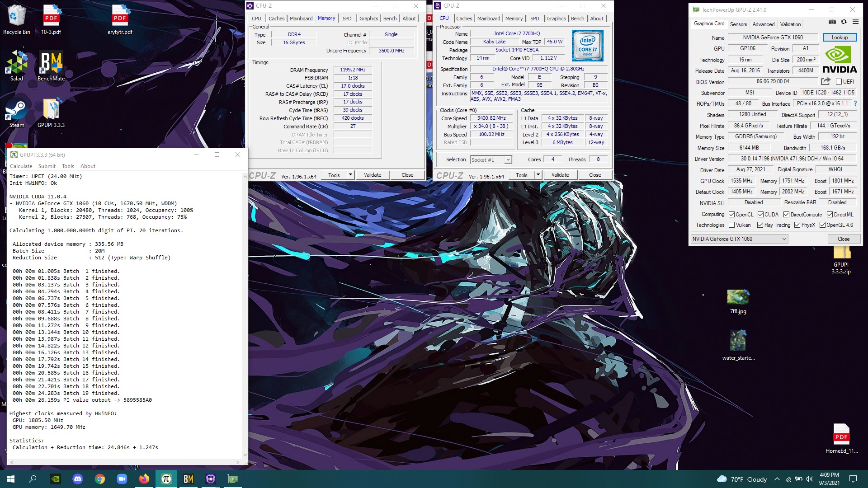Screen dimensions: 868x488
Task: Open Discord from the taskbar
Action: (78, 479)
